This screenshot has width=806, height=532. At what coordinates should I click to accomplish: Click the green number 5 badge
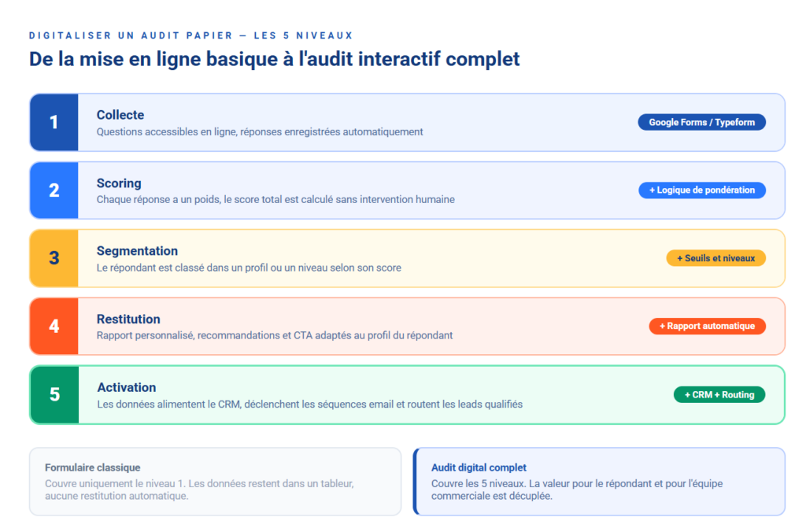click(54, 394)
